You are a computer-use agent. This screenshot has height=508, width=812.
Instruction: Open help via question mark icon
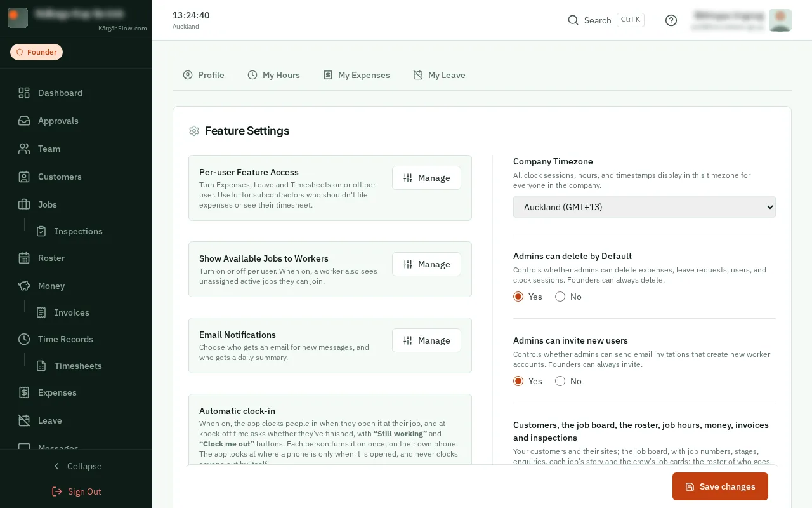tap(671, 20)
